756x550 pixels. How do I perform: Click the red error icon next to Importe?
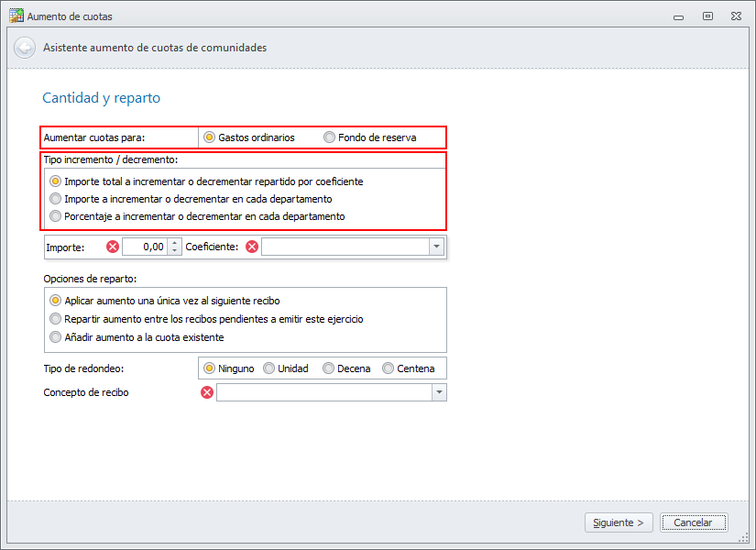click(x=113, y=247)
